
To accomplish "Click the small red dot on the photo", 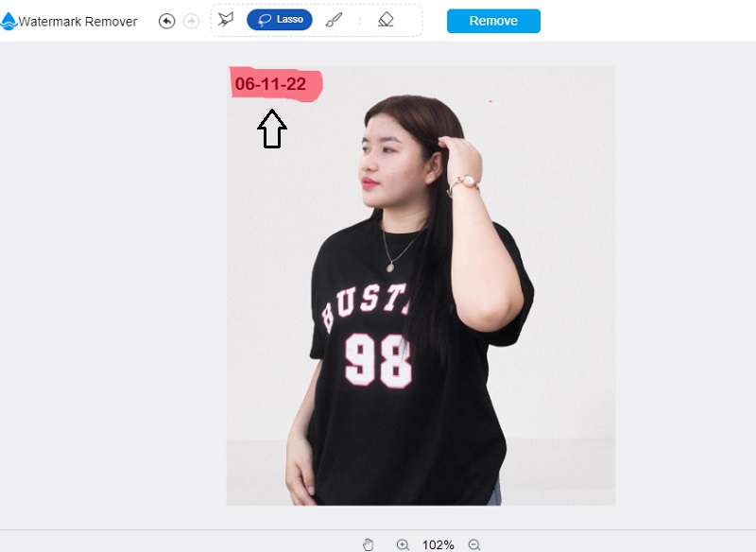I will (490, 100).
